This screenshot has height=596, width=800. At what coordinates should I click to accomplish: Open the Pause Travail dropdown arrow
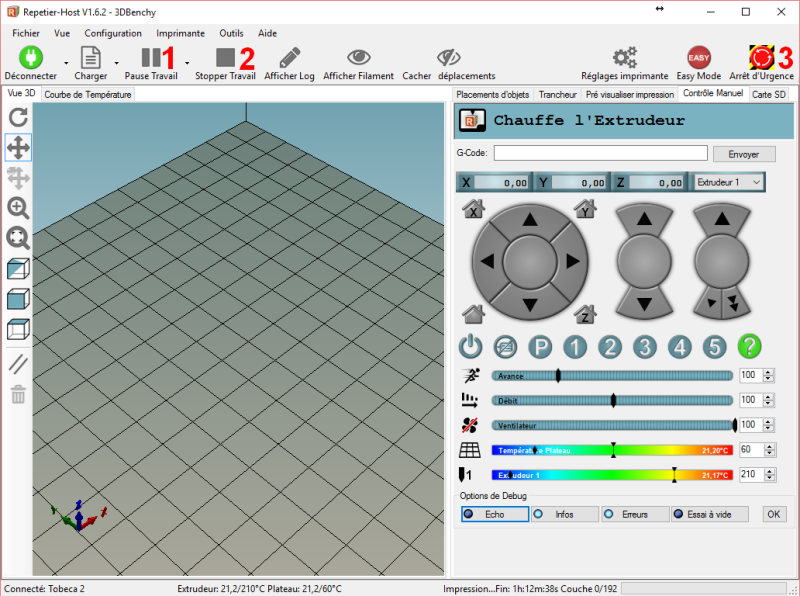click(x=185, y=64)
